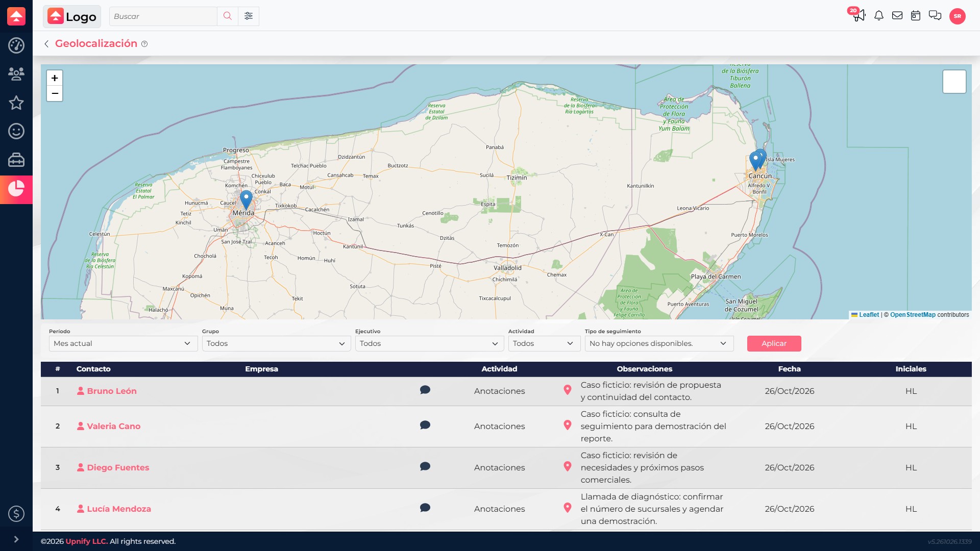Go back using the arrow beside Geolocalización
Screen dimensions: 980x551
(46, 44)
